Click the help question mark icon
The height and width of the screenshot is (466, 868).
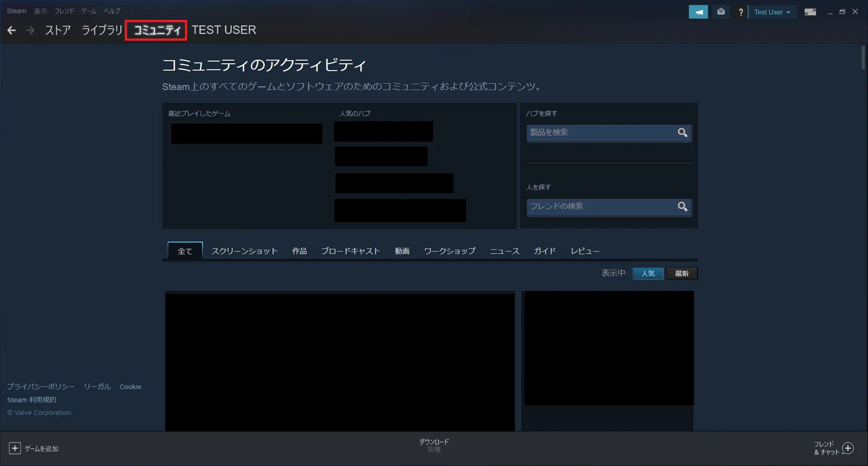[x=741, y=12]
